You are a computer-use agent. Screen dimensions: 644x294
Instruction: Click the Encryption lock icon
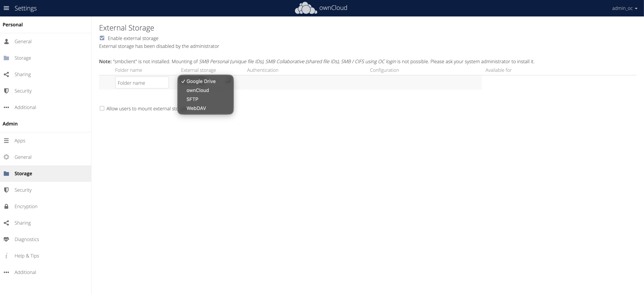click(x=6, y=206)
